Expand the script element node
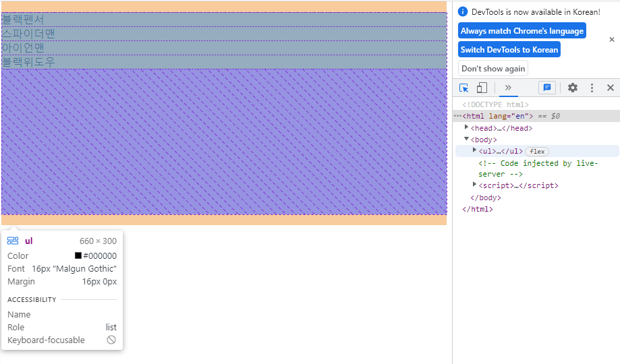The width and height of the screenshot is (620, 364). click(474, 185)
